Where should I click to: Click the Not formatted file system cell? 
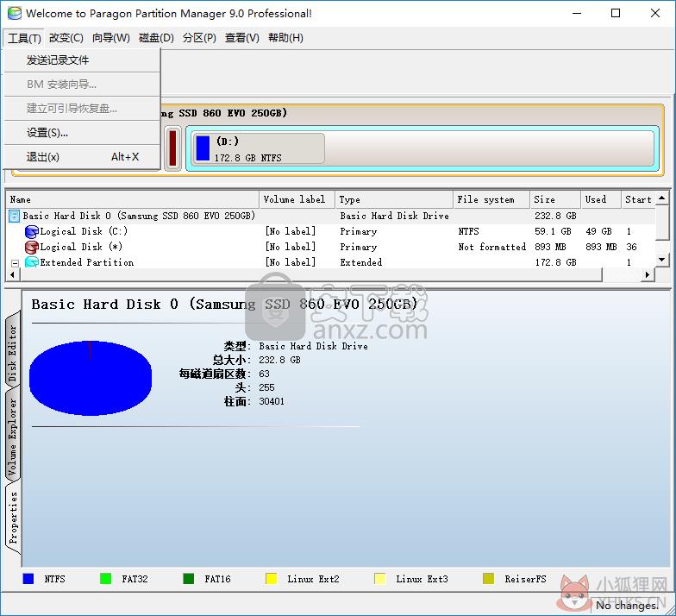(491, 247)
